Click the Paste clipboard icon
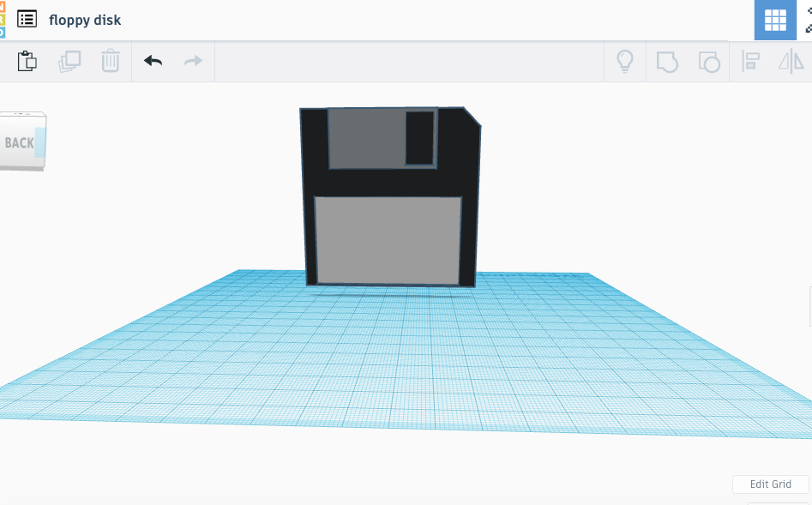 coord(27,61)
